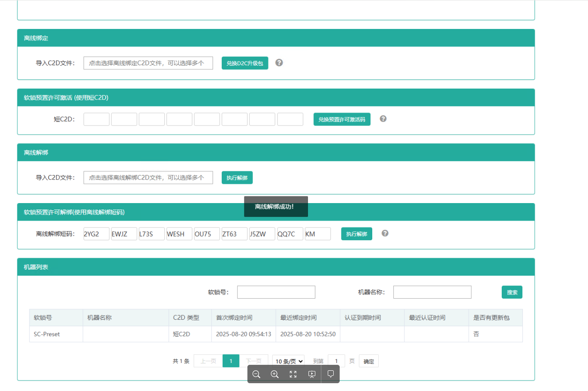Toggle fullscreen with the expand arrows icon
Screen dimensions: 588x391
[293, 374]
